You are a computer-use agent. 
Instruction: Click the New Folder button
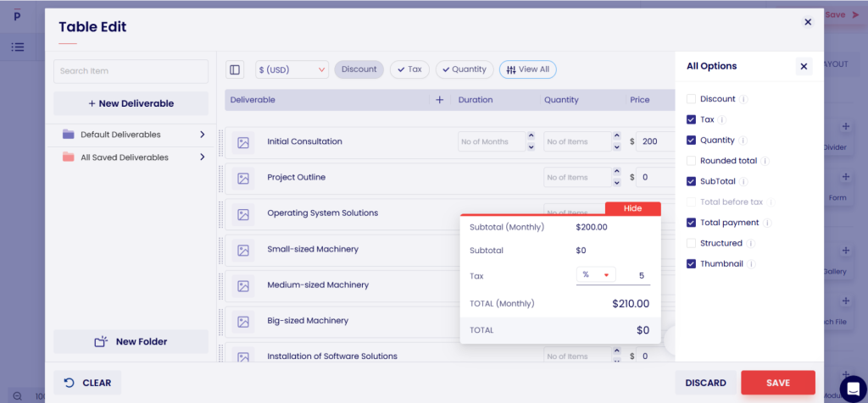(131, 342)
